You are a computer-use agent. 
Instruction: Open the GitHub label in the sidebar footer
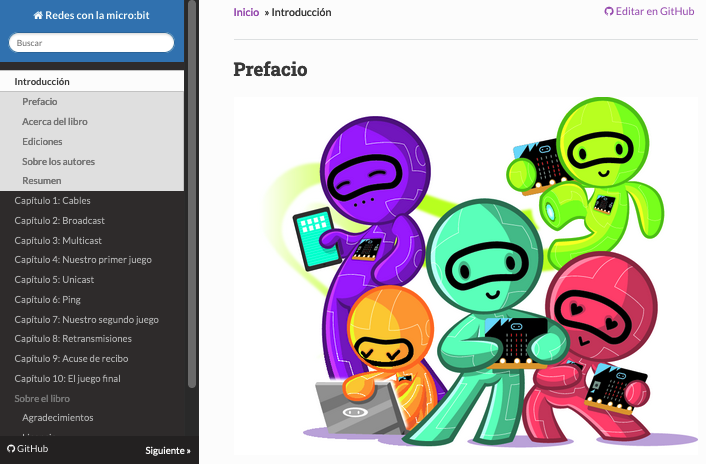pyautogui.click(x=32, y=449)
